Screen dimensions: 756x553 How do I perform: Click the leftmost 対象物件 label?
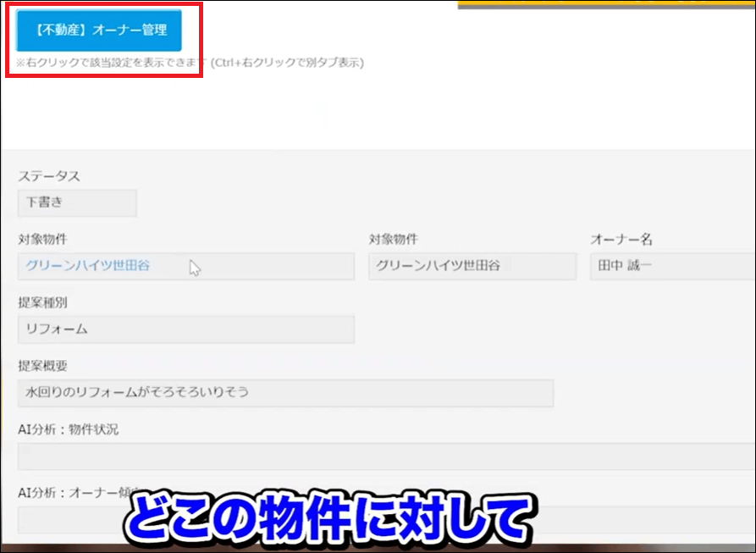tap(37, 239)
